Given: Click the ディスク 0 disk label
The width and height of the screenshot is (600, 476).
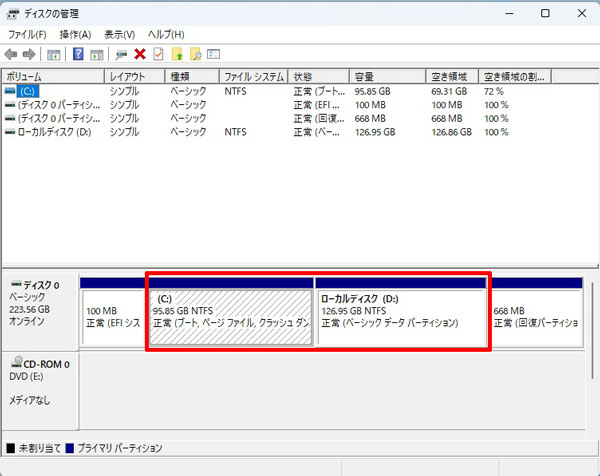Looking at the screenshot, I should [x=40, y=286].
